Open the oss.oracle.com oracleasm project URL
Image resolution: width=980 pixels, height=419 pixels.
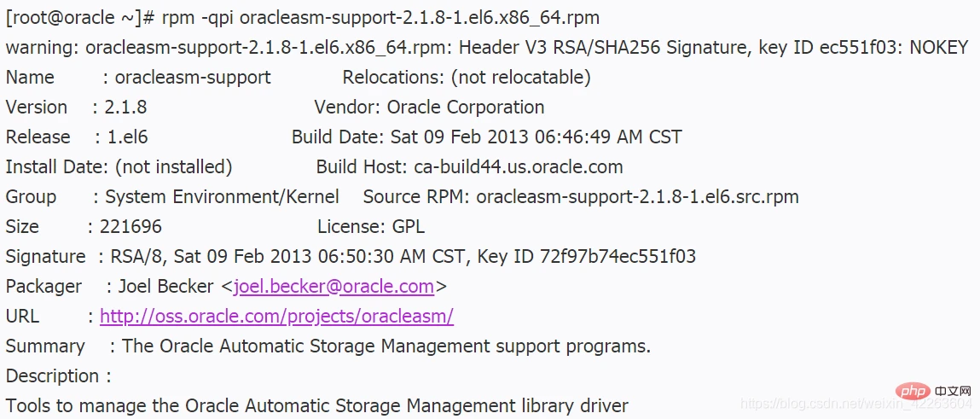(x=276, y=317)
